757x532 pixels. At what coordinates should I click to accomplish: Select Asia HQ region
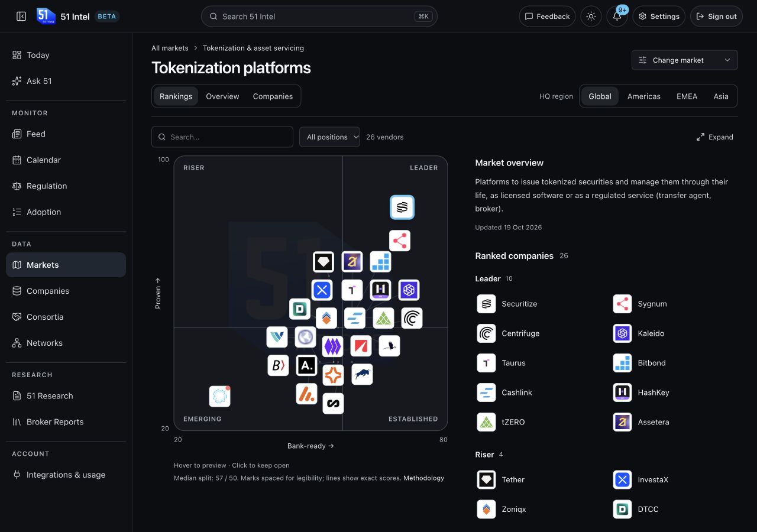pyautogui.click(x=721, y=96)
